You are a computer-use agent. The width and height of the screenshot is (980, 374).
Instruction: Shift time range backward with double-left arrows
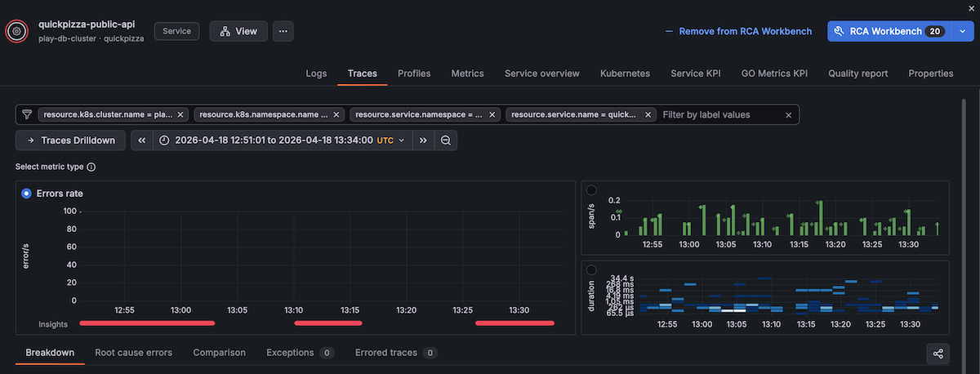[141, 140]
